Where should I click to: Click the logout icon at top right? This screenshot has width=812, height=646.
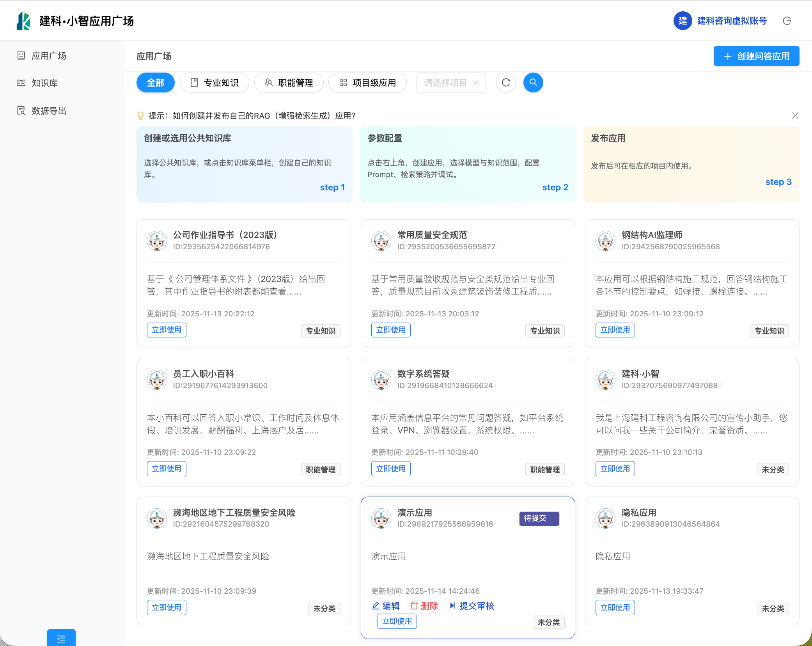[787, 21]
